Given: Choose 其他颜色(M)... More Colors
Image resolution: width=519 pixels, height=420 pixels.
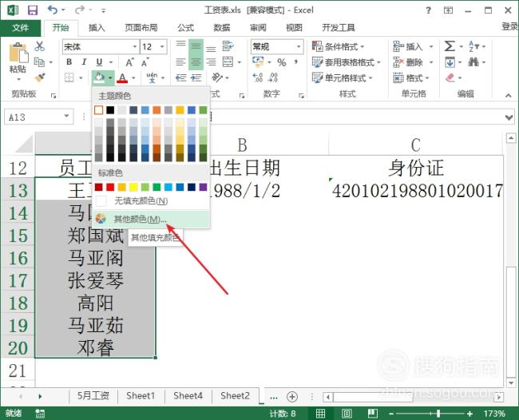Looking at the screenshot, I should (x=151, y=219).
